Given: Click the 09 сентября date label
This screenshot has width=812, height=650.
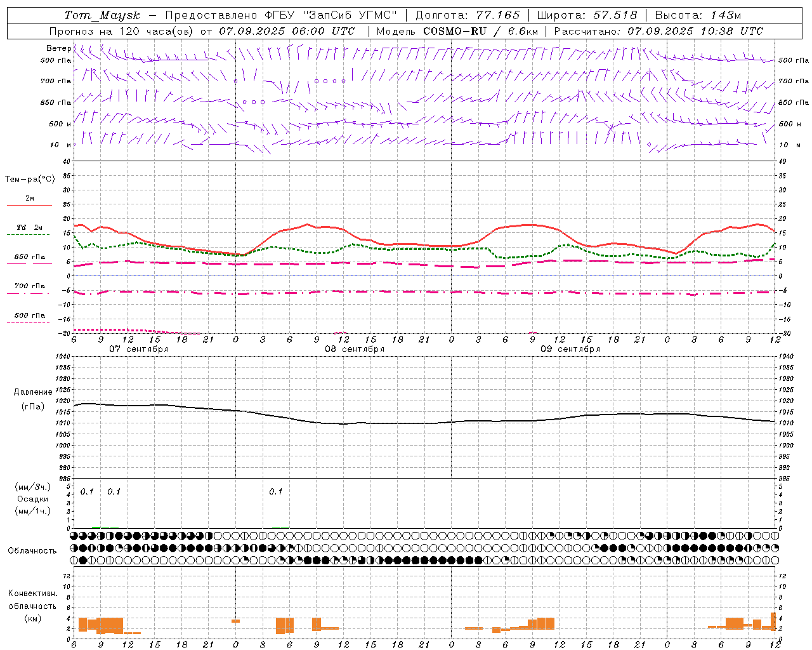Looking at the screenshot, I should 570,349.
